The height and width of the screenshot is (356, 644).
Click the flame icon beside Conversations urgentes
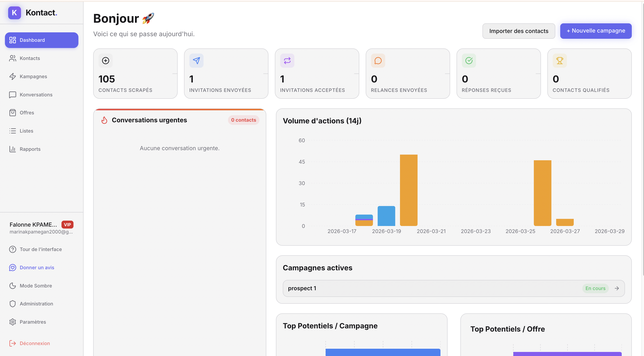tap(104, 120)
